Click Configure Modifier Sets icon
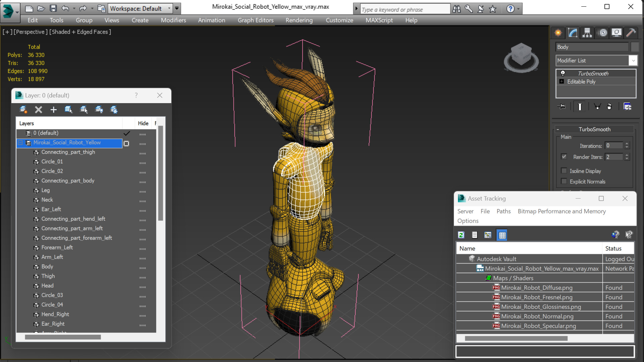The image size is (644, 362). (x=627, y=106)
